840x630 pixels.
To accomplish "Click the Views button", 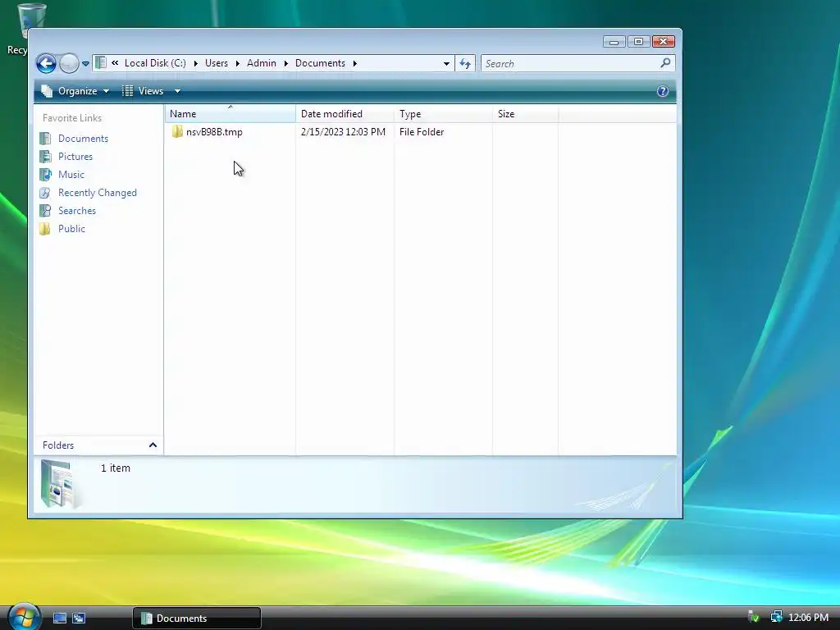I will coord(143,91).
